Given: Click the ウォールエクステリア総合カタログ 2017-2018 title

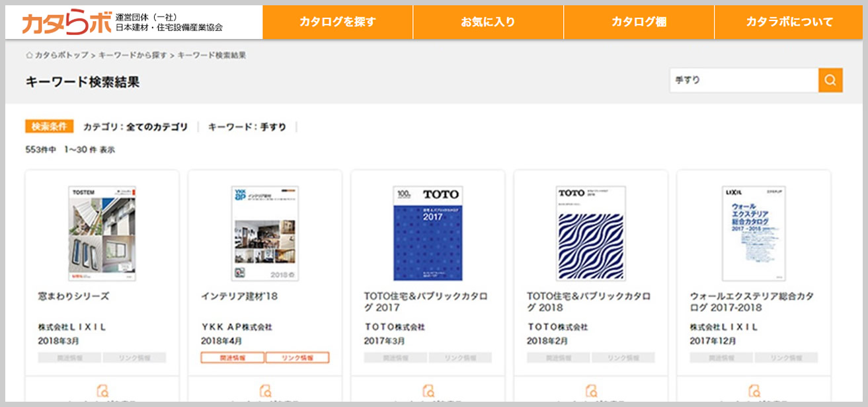Looking at the screenshot, I should pyautogui.click(x=752, y=302).
